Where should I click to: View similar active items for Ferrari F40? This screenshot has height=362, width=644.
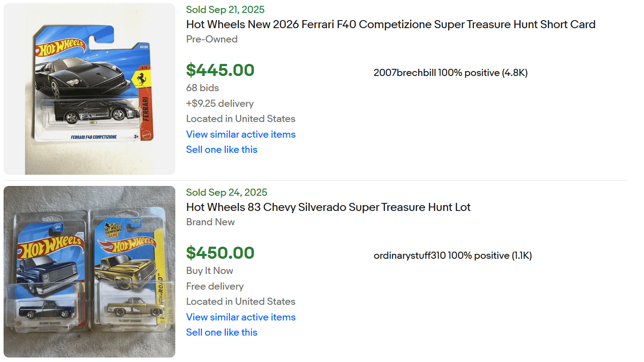pos(241,134)
